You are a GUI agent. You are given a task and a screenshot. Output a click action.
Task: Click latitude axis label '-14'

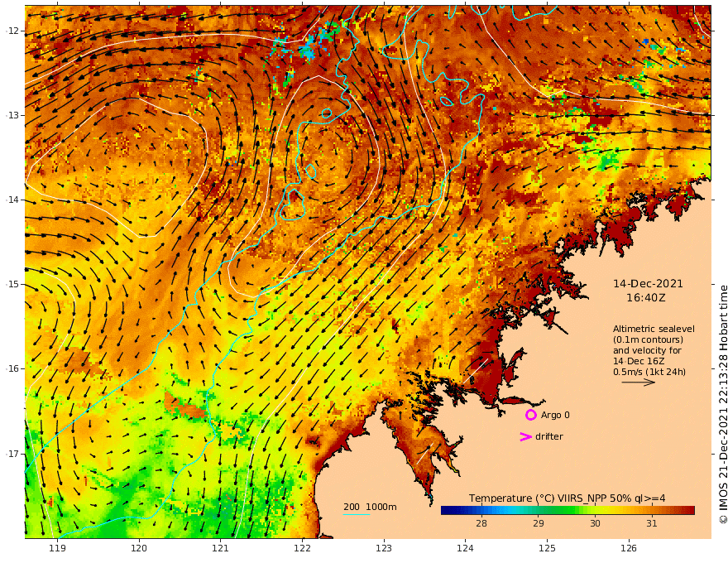pyautogui.click(x=12, y=200)
